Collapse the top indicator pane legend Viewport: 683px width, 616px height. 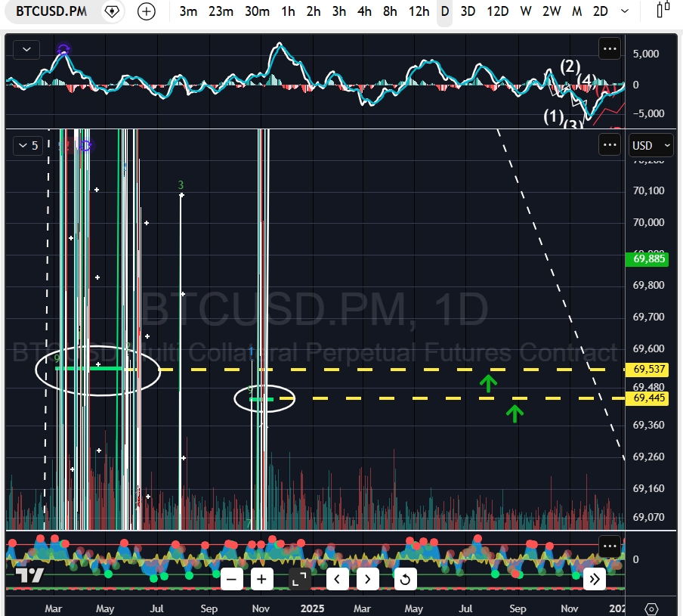[26, 49]
